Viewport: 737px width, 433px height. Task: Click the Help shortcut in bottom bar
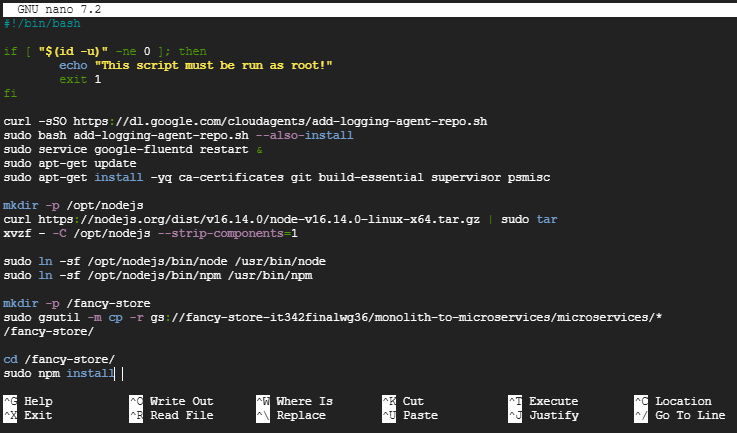coord(38,401)
